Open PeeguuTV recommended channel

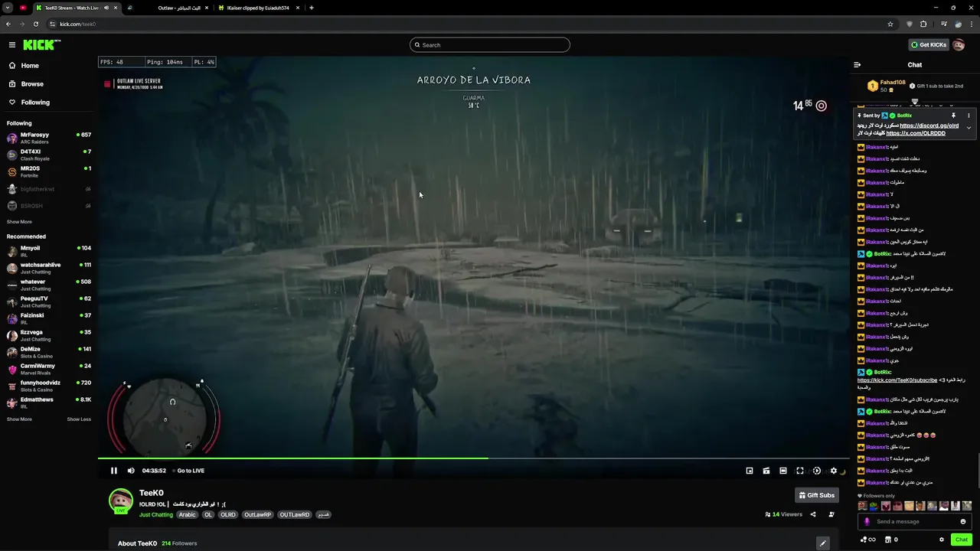[49, 302]
